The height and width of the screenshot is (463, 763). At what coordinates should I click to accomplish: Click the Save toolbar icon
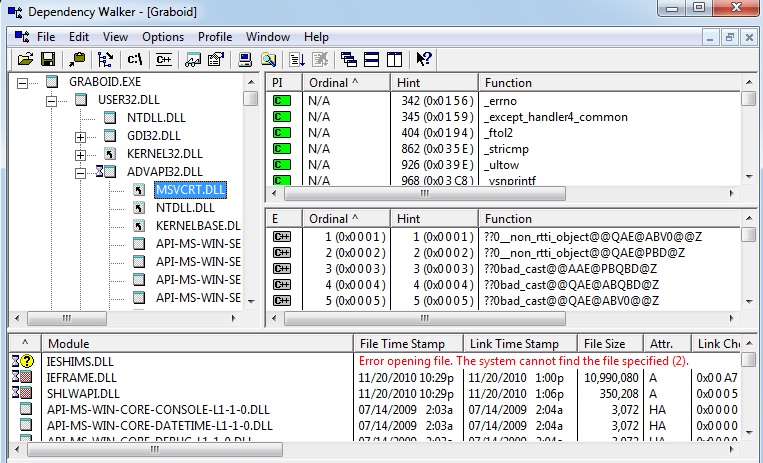pyautogui.click(x=46, y=59)
